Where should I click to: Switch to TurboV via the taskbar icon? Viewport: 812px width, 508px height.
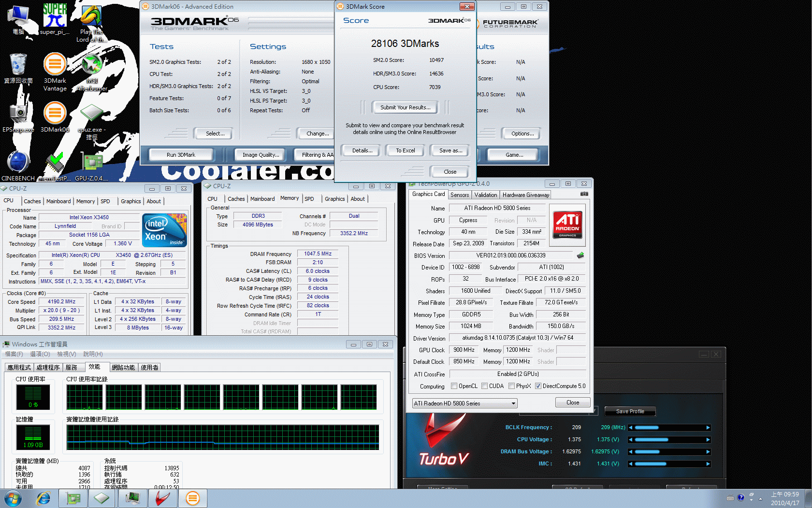pos(162,498)
